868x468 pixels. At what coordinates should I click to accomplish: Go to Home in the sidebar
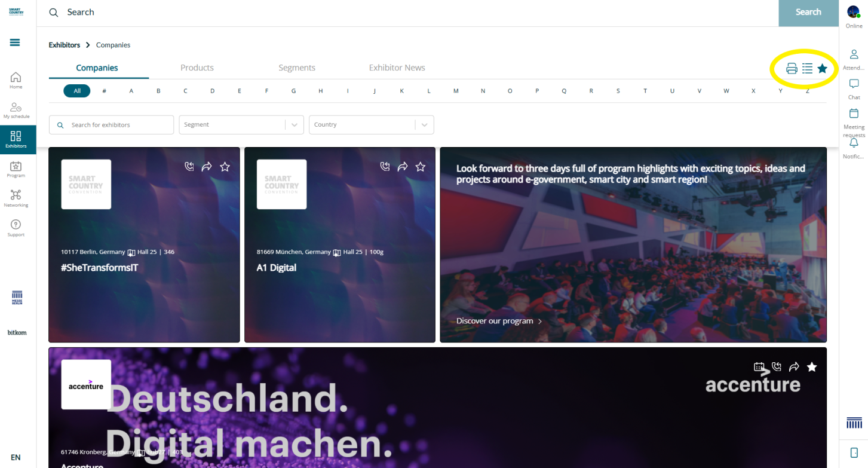pos(16,80)
